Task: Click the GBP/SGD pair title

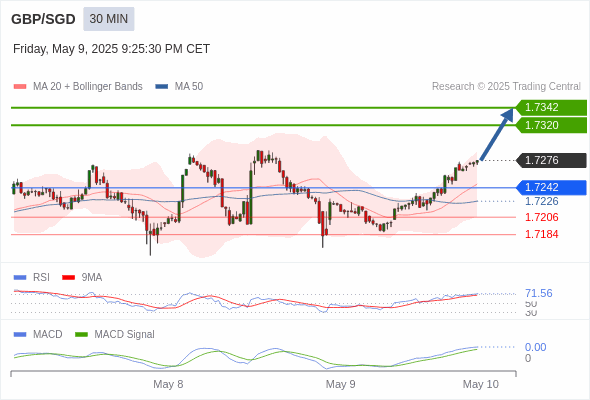Action: 43,19
